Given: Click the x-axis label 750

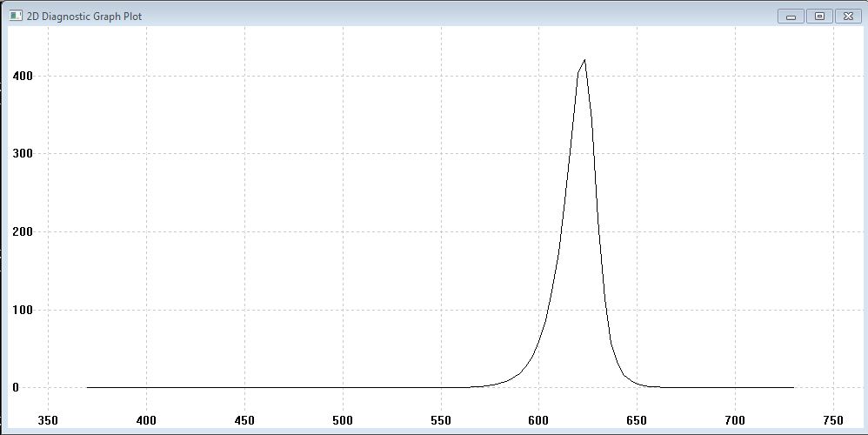Looking at the screenshot, I should pyautogui.click(x=833, y=420).
